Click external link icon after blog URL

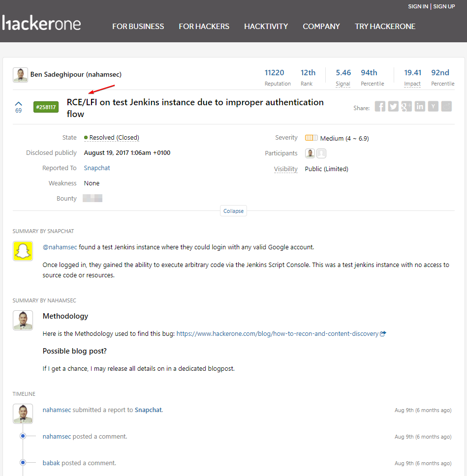[383, 333]
